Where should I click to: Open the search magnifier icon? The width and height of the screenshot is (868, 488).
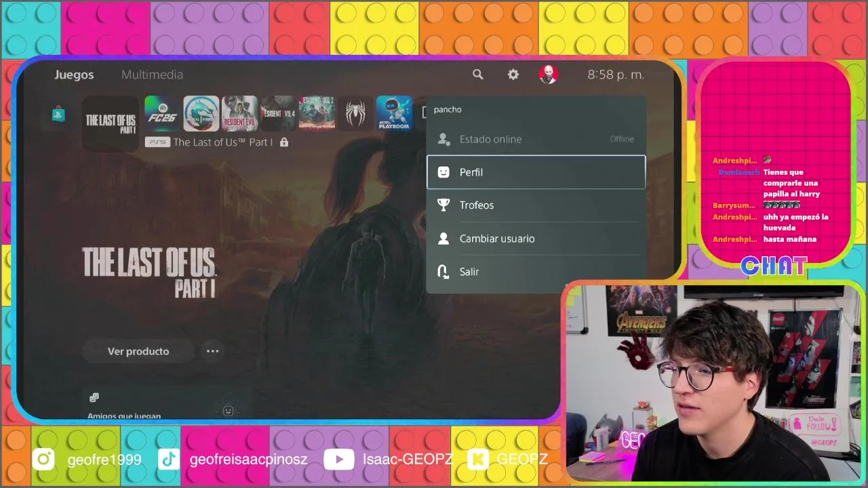tap(478, 75)
